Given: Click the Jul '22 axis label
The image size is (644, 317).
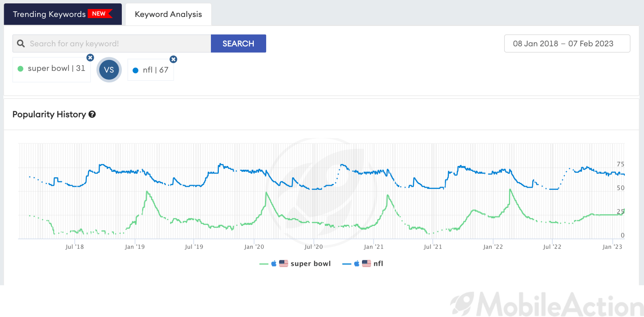Looking at the screenshot, I should [x=552, y=247].
